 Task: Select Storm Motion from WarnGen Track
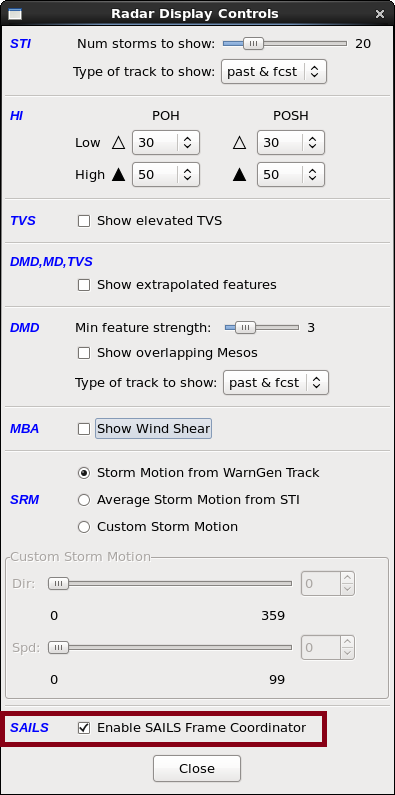pos(84,473)
